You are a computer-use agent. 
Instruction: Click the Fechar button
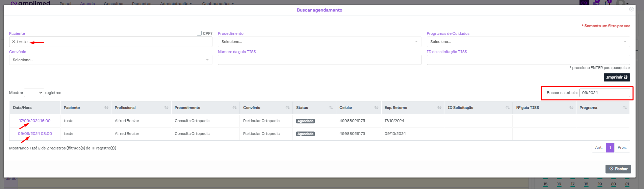click(x=618, y=169)
